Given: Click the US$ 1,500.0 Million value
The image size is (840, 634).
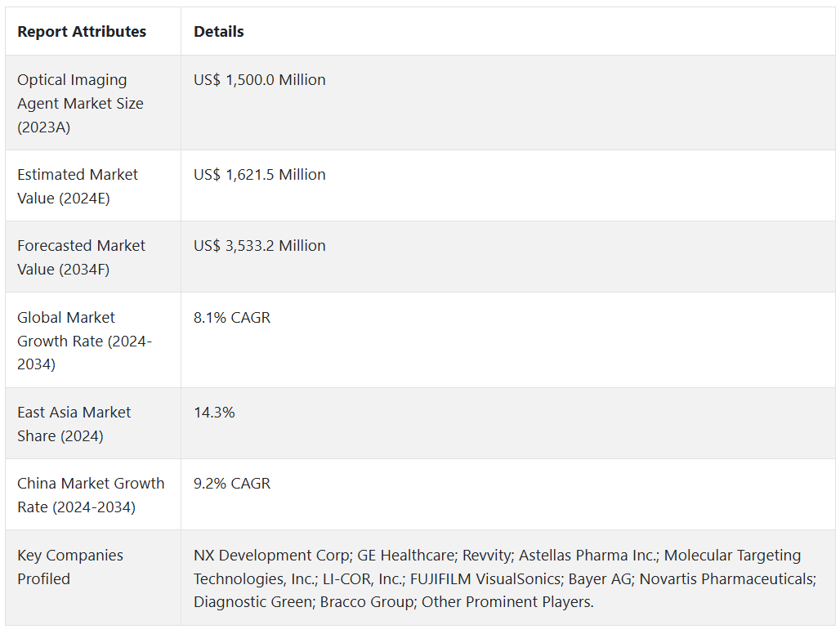Looking at the screenshot, I should (260, 80).
